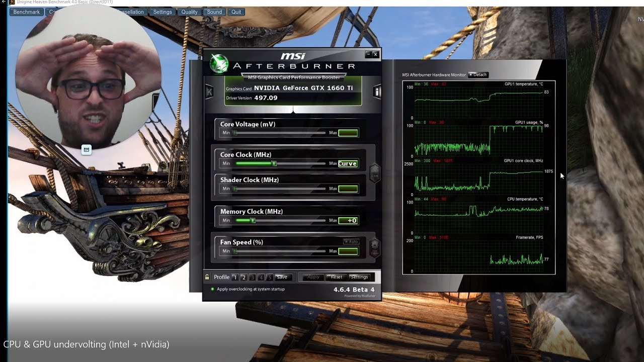Screen dimensions: 644x362
Task: Click the MSI Afterburner green logo
Action: pyautogui.click(x=219, y=63)
